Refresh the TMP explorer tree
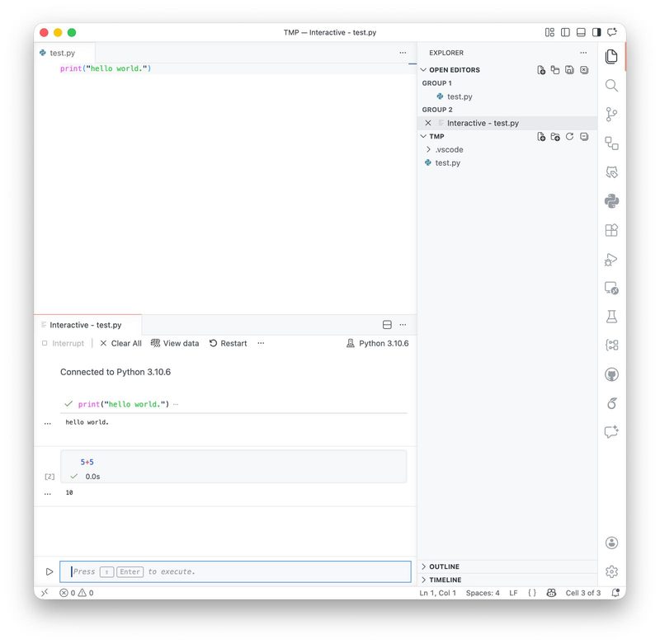Image resolution: width=660 pixels, height=644 pixels. click(569, 136)
